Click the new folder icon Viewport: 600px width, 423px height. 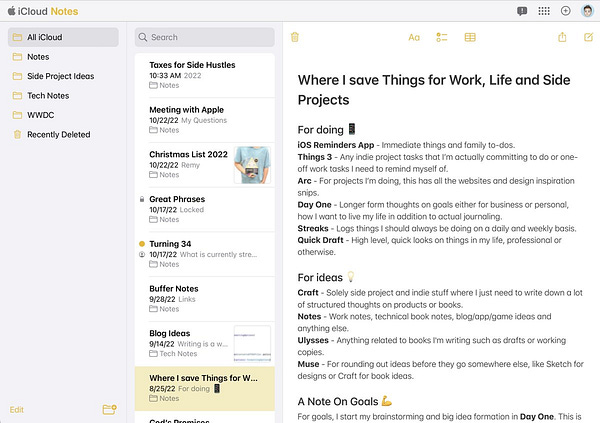[109, 409]
